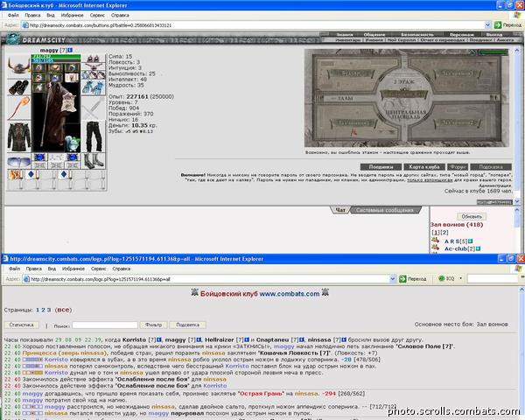Open the www.combats.com link
525x420 pixels.
[290, 294]
